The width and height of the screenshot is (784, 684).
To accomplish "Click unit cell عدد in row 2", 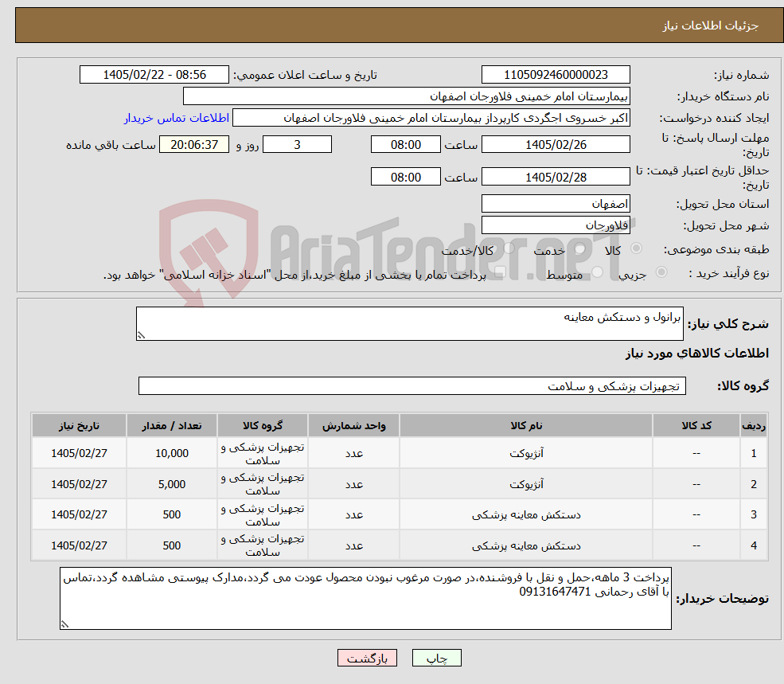I will (353, 484).
